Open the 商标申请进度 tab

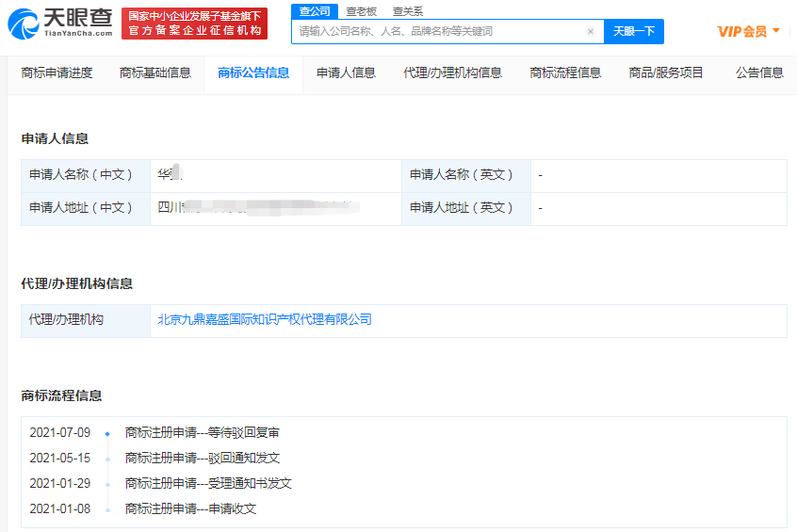pyautogui.click(x=57, y=73)
